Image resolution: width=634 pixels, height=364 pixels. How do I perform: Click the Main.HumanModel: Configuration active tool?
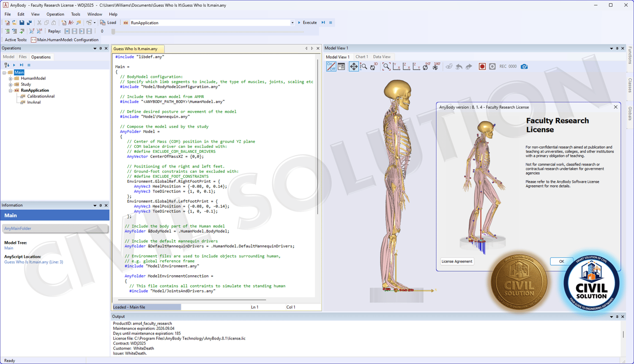click(65, 40)
